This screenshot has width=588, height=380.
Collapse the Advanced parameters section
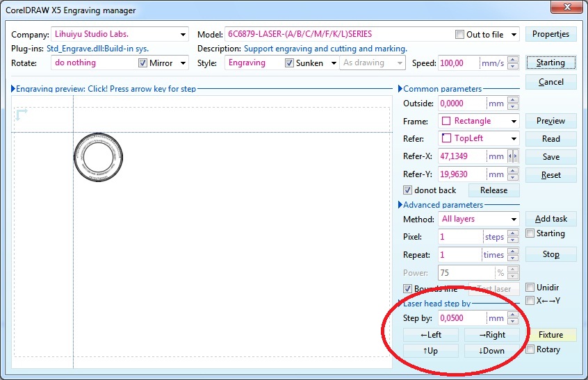coord(400,205)
